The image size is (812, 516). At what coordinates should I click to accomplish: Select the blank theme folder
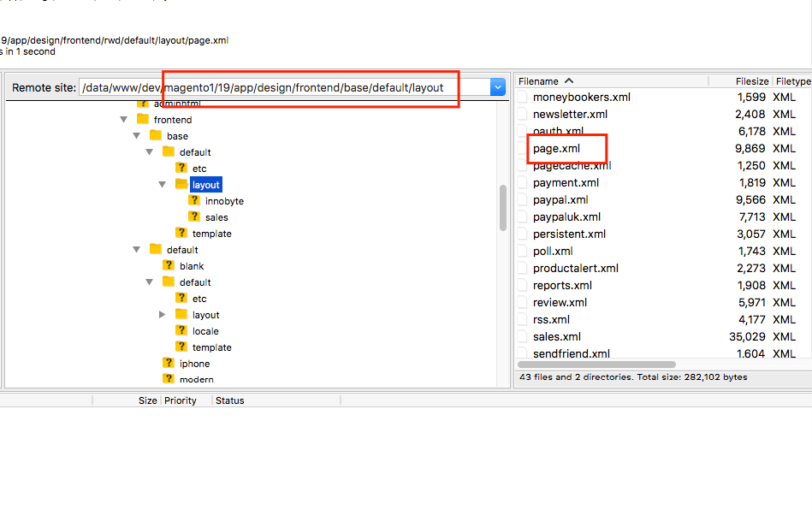[x=192, y=266]
